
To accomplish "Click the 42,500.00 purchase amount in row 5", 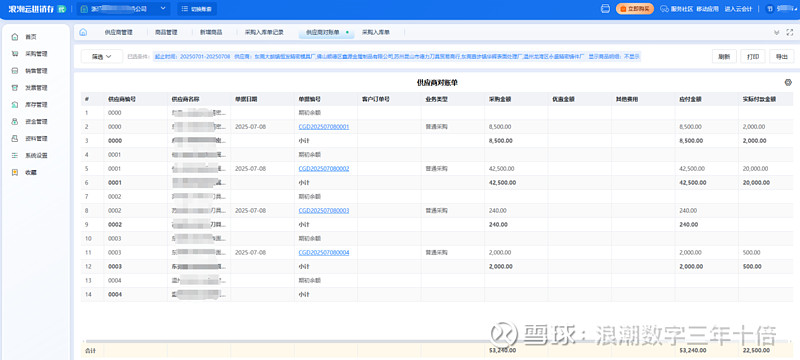I will [x=502, y=168].
